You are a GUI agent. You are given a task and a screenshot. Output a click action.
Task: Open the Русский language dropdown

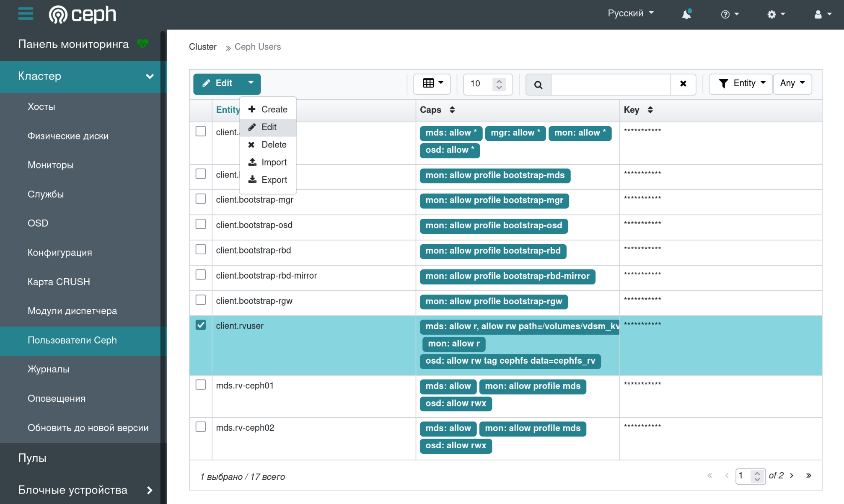[630, 13]
